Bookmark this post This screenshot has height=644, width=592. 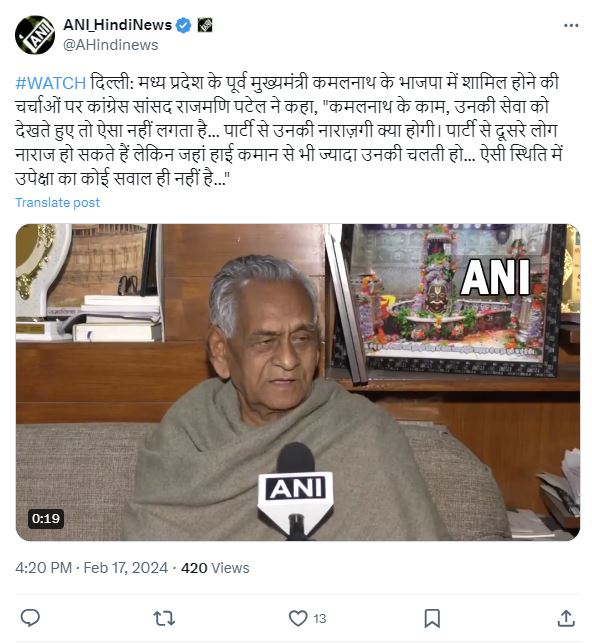pyautogui.click(x=432, y=618)
